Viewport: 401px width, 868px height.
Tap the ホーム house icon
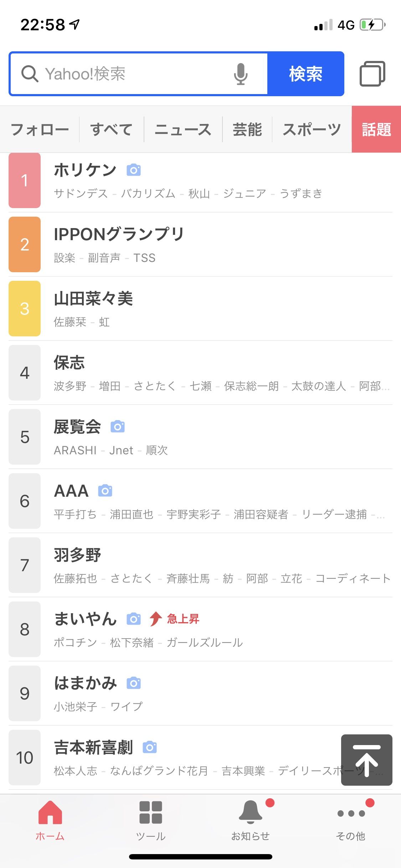[50, 812]
